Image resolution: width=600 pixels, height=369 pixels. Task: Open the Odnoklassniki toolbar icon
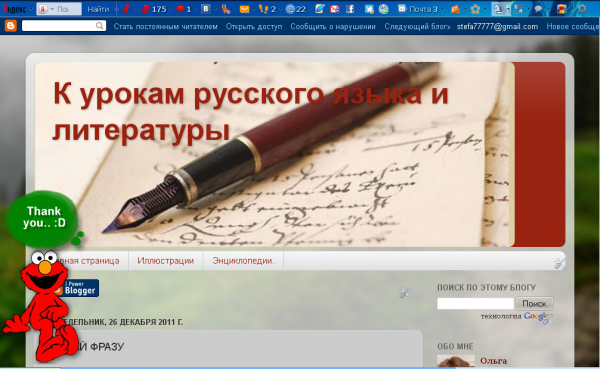(x=226, y=9)
